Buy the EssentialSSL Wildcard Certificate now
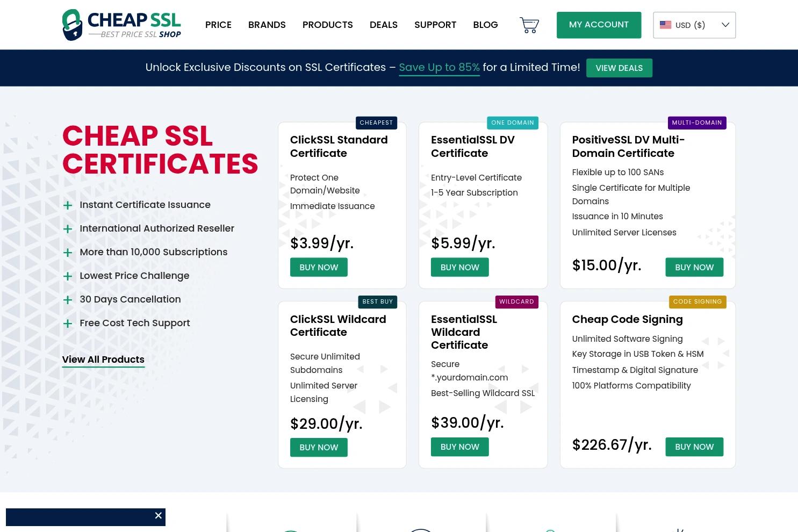Screen dimensions: 798x532 point(460,447)
